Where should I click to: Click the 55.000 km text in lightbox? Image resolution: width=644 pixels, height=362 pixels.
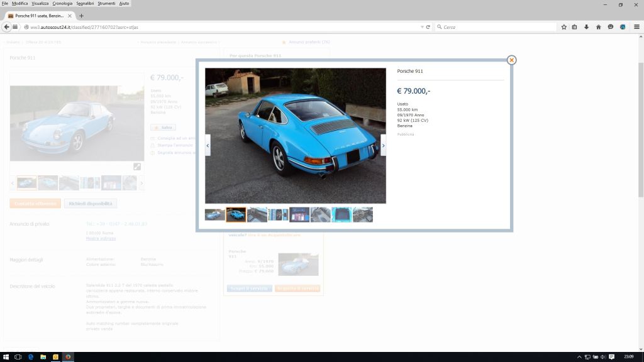[408, 109]
